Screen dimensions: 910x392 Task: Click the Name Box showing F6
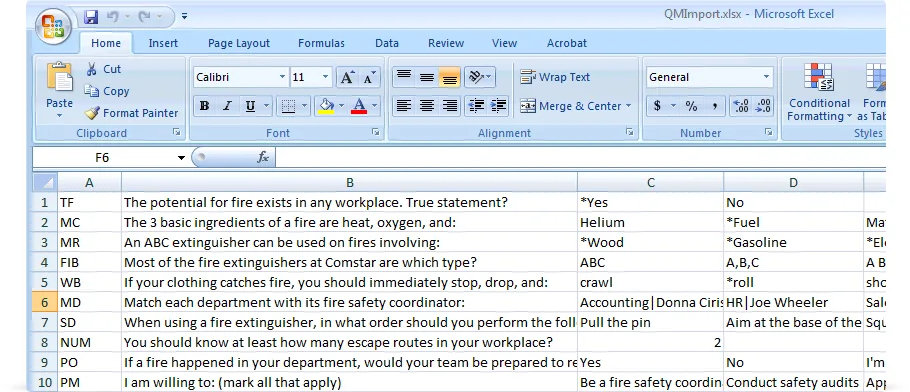(x=102, y=157)
